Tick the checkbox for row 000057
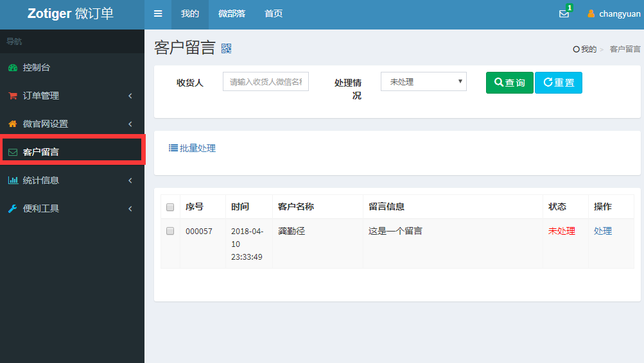Viewport: 644px width, 363px height. [x=170, y=231]
